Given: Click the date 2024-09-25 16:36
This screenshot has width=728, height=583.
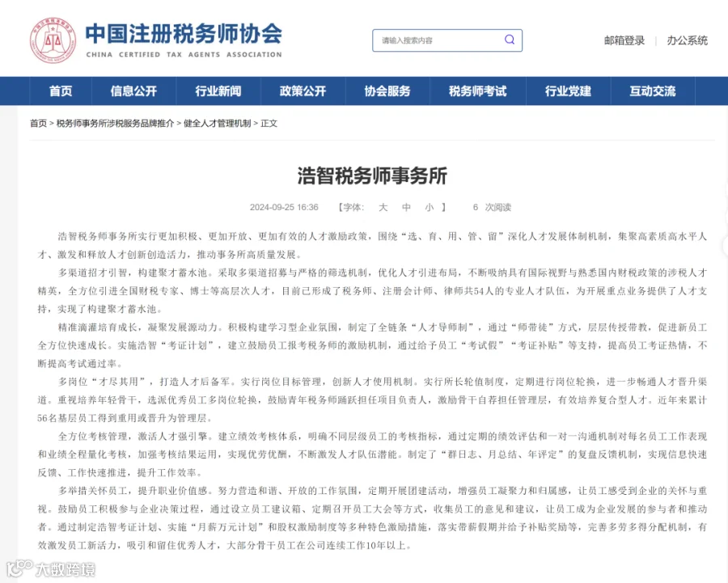Looking at the screenshot, I should point(284,207).
